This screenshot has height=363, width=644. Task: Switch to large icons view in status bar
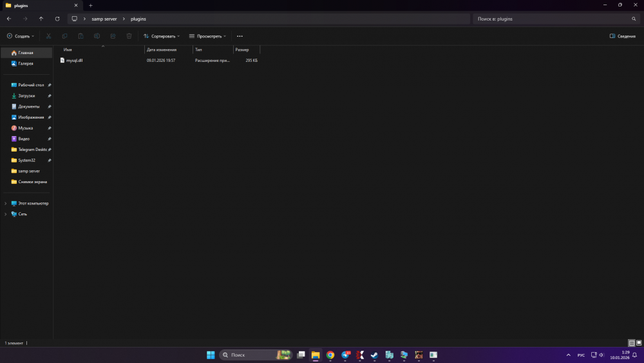(x=638, y=342)
